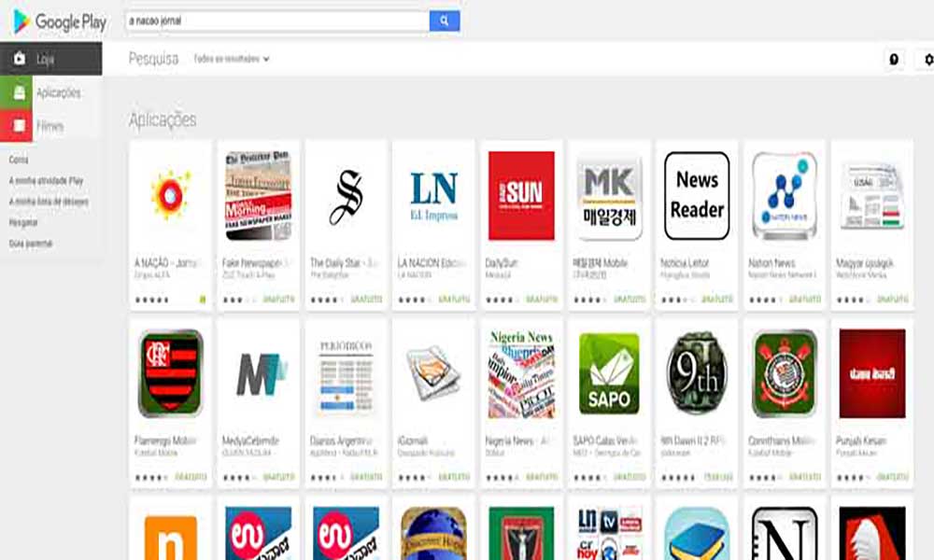The image size is (934, 560).
Task: Select the News Reader app icon
Action: (x=697, y=195)
